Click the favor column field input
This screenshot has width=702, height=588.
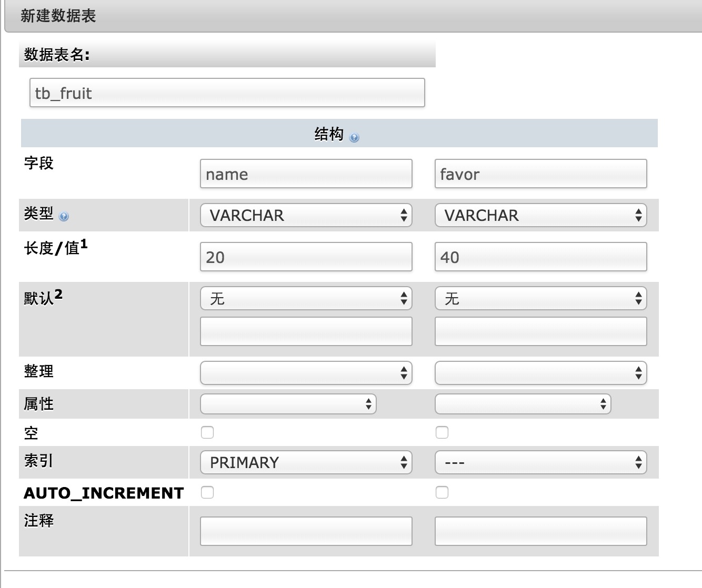click(540, 174)
